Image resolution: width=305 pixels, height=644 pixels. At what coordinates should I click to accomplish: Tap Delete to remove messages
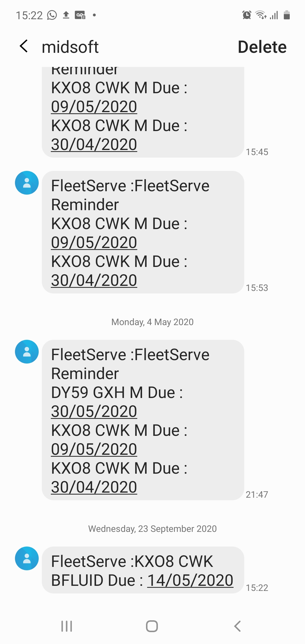click(262, 46)
